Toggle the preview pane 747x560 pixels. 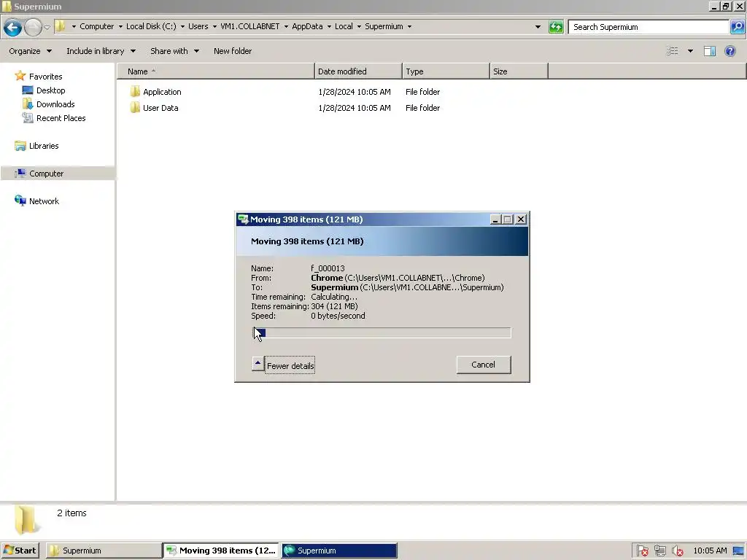(x=710, y=50)
